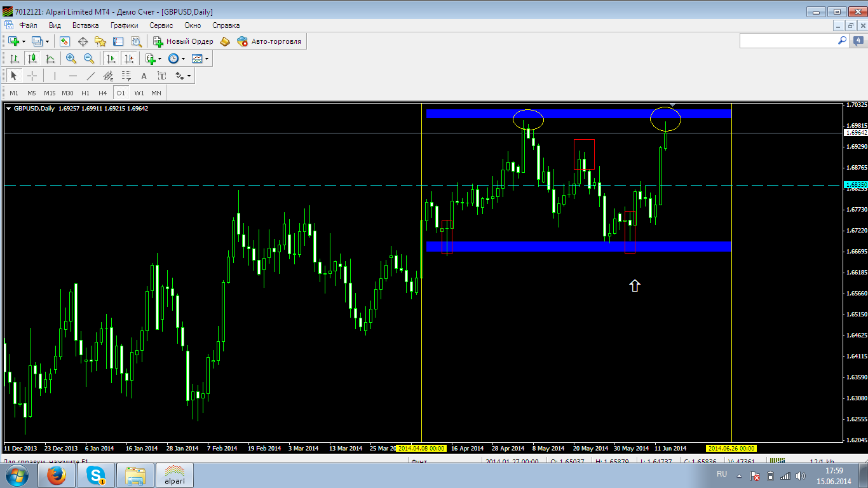Image resolution: width=868 pixels, height=488 pixels.
Task: Zoom in on the chart
Action: tap(71, 58)
